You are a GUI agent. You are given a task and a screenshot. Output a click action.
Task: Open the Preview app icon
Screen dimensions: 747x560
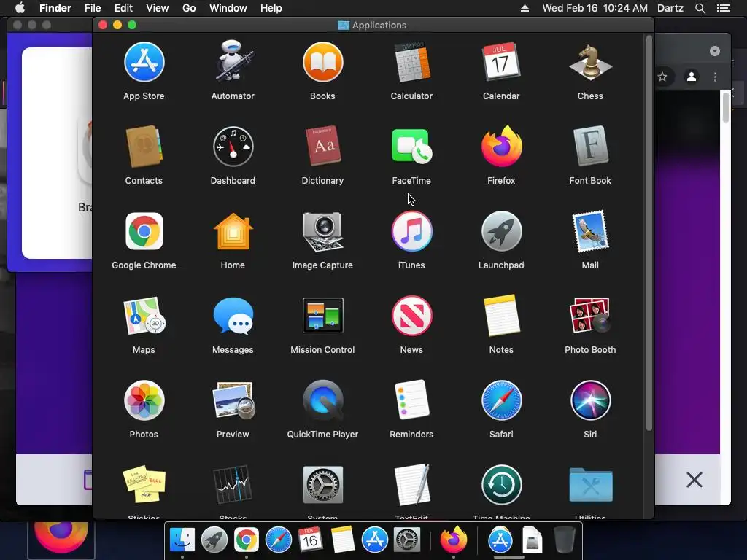click(233, 400)
